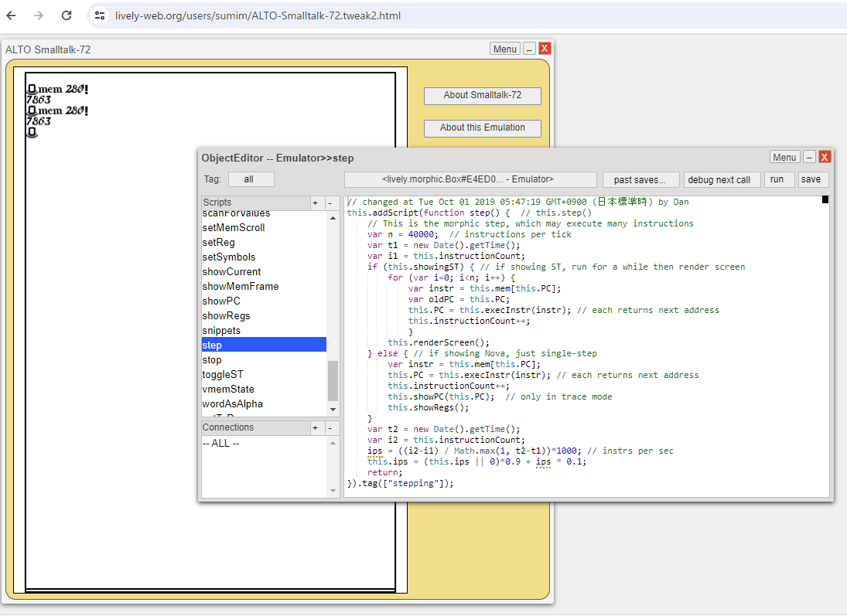Screen dimensions: 847x616
Task: Open Menu of ALTO Smalltalk-72 window
Action: point(504,49)
